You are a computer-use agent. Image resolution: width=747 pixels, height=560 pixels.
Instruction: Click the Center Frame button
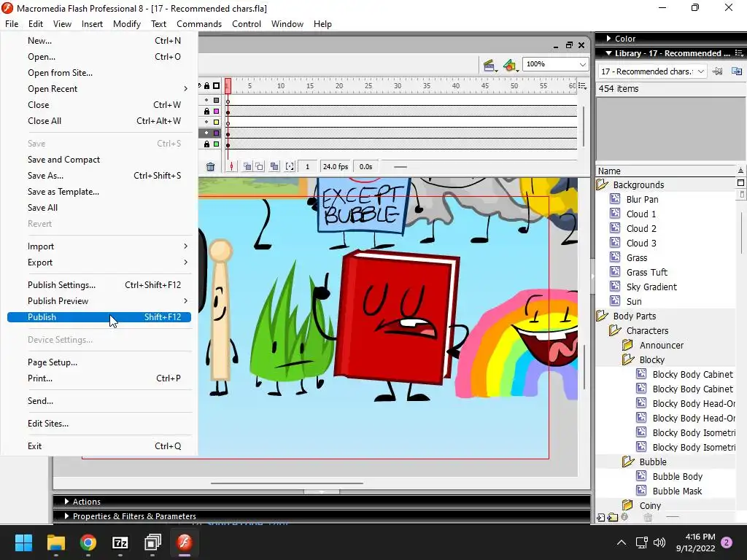point(231,166)
